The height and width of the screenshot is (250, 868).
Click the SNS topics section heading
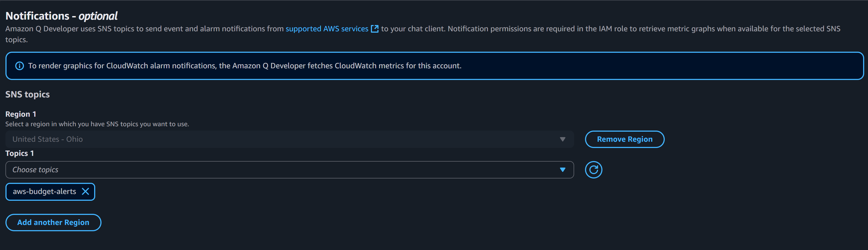(28, 95)
